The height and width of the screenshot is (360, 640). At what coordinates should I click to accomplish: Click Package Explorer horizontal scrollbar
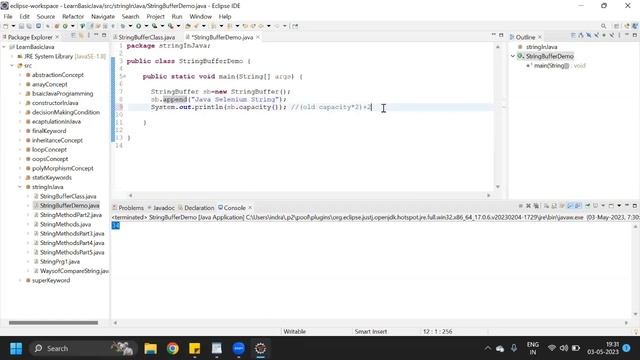(53, 322)
